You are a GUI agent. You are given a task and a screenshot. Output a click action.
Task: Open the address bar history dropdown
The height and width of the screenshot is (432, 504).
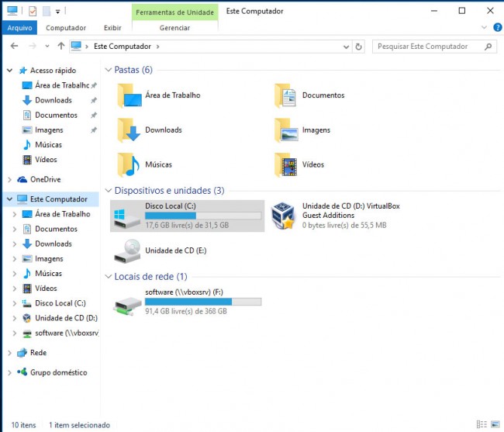click(x=346, y=47)
